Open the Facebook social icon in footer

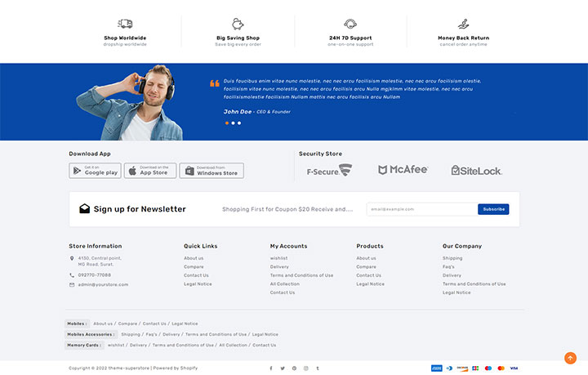tap(271, 368)
